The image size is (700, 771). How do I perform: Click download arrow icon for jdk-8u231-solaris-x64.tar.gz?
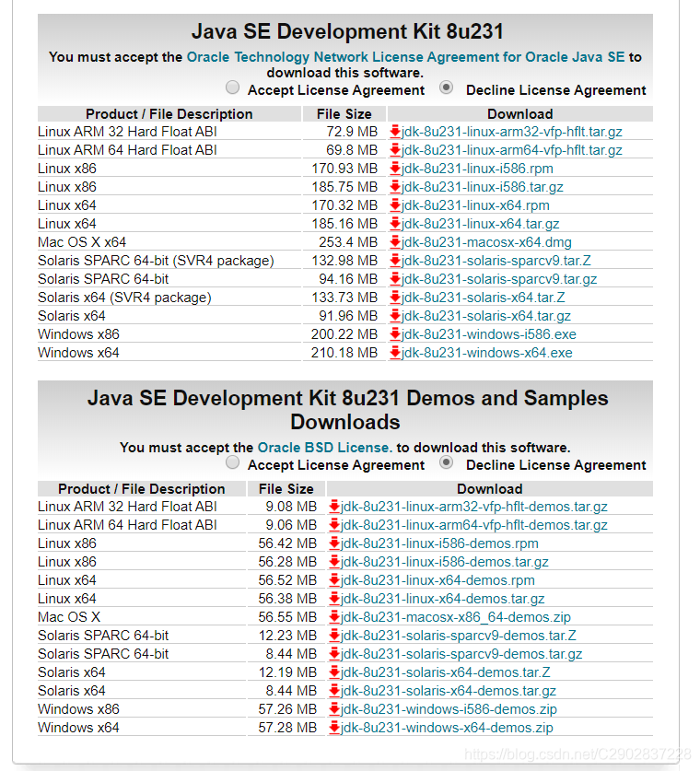click(395, 316)
